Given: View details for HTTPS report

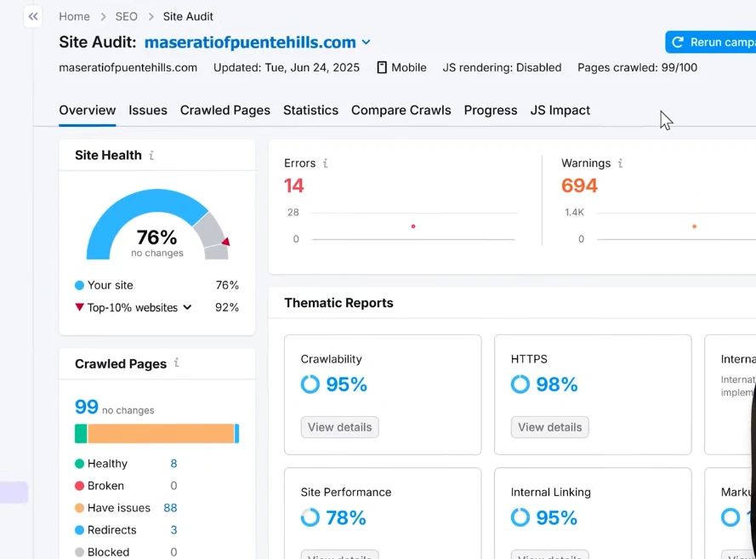Looking at the screenshot, I should point(550,427).
